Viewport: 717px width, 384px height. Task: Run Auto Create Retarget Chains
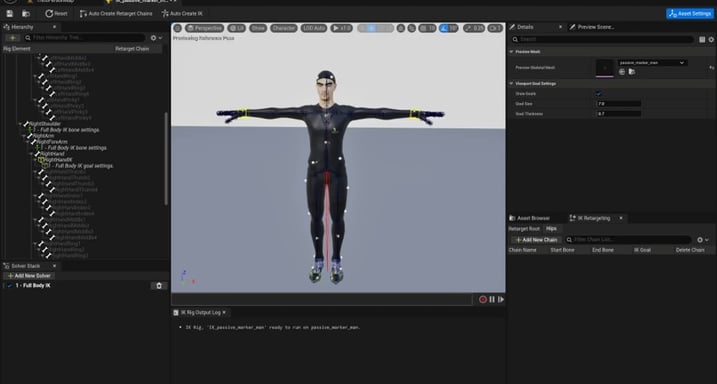116,14
